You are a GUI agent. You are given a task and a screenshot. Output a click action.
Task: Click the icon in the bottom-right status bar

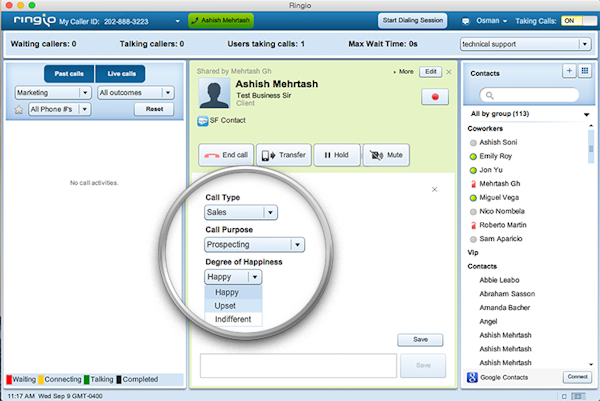(x=578, y=396)
